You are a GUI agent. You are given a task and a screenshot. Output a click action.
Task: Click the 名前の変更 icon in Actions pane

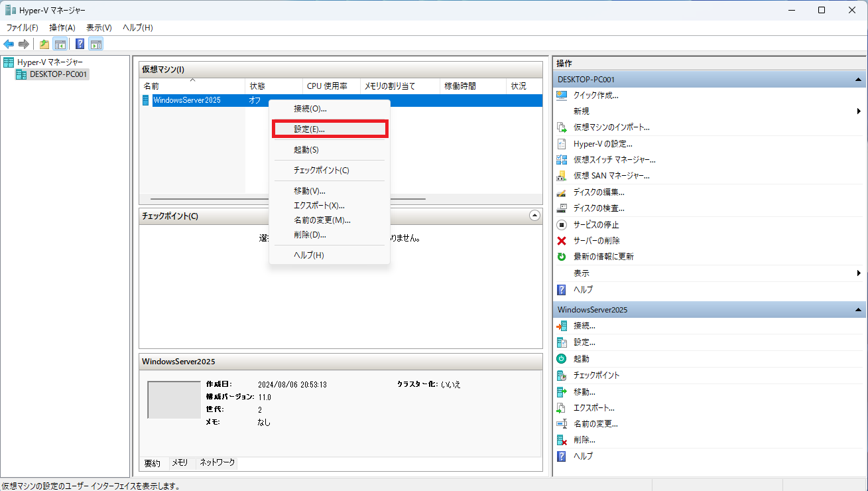pos(562,423)
